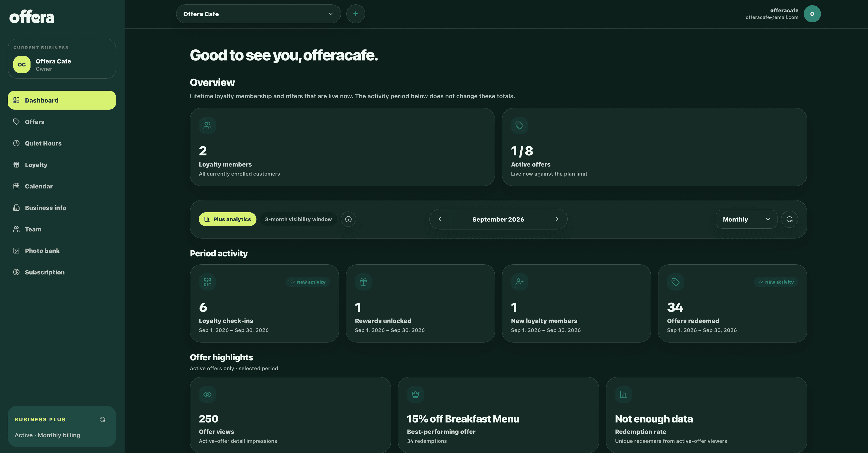Open the Loyalty members overview card
Image resolution: width=868 pixels, height=453 pixels.
(342, 147)
